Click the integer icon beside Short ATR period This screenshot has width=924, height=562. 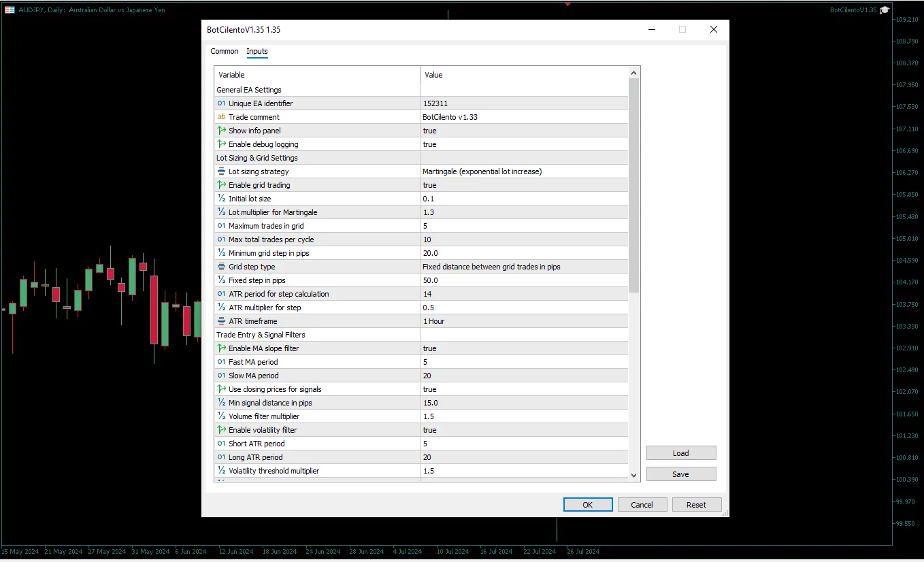coord(221,444)
